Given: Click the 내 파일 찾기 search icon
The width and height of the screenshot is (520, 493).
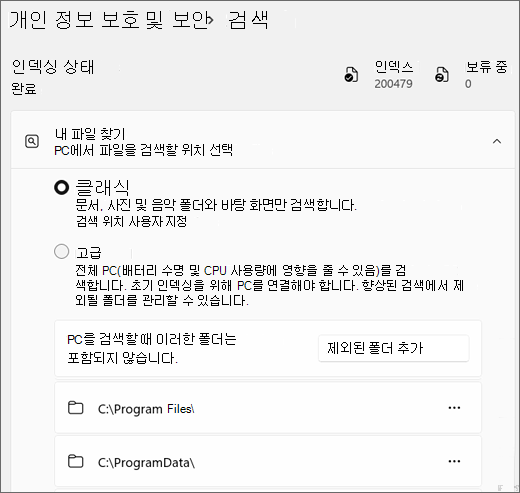Looking at the screenshot, I should 32,141.
